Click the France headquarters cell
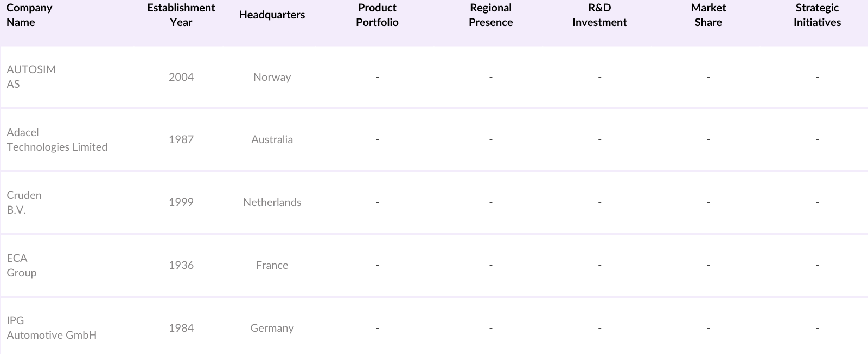 [272, 265]
